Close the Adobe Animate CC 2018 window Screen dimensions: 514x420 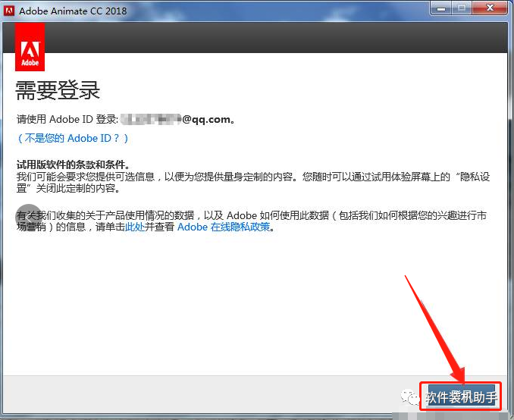point(490,8)
